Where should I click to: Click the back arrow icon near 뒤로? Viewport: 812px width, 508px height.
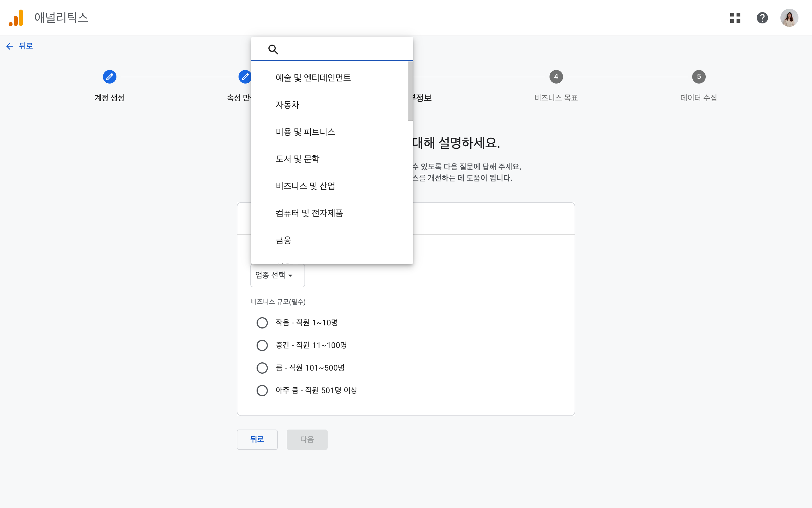(10, 46)
